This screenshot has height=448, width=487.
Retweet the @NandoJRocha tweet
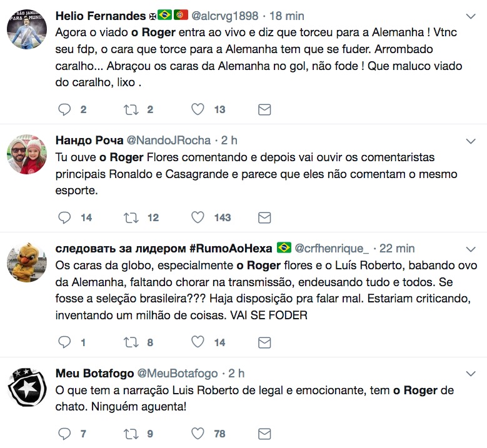point(132,217)
